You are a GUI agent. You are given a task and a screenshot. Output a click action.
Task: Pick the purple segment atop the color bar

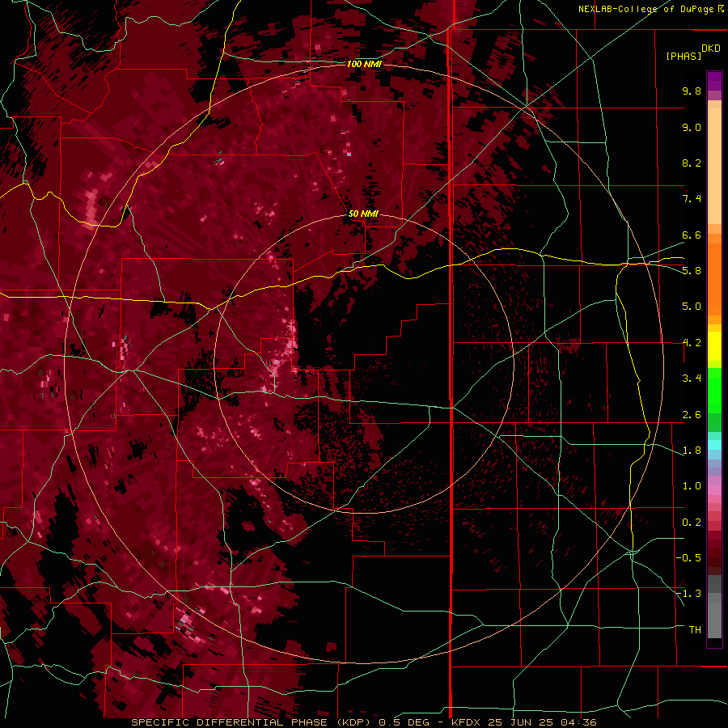[x=714, y=81]
